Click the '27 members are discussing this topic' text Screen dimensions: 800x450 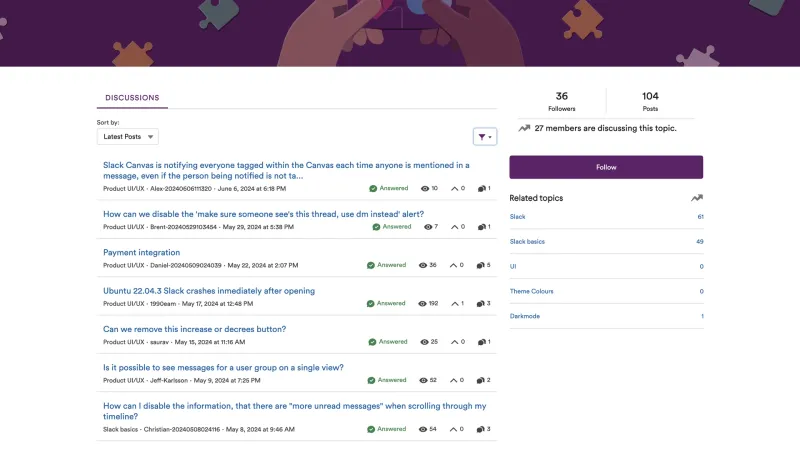click(606, 128)
